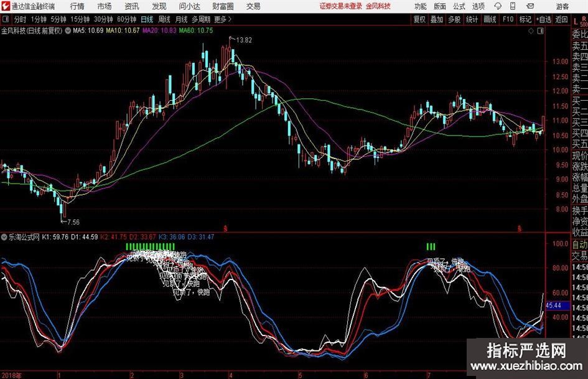Open the 财富圈 menu
Screen dimensions: 588x379
click(223, 6)
